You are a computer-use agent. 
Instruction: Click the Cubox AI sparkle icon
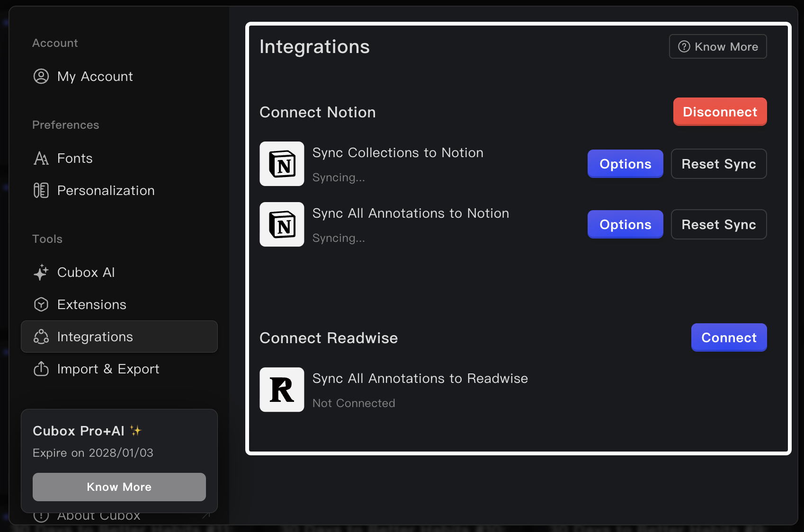point(41,272)
